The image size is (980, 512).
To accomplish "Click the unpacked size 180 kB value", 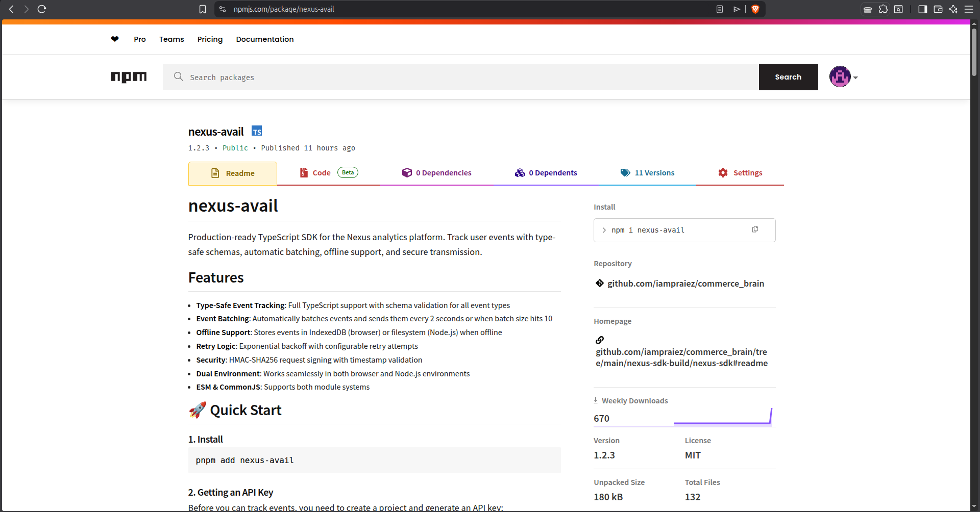I will [608, 497].
